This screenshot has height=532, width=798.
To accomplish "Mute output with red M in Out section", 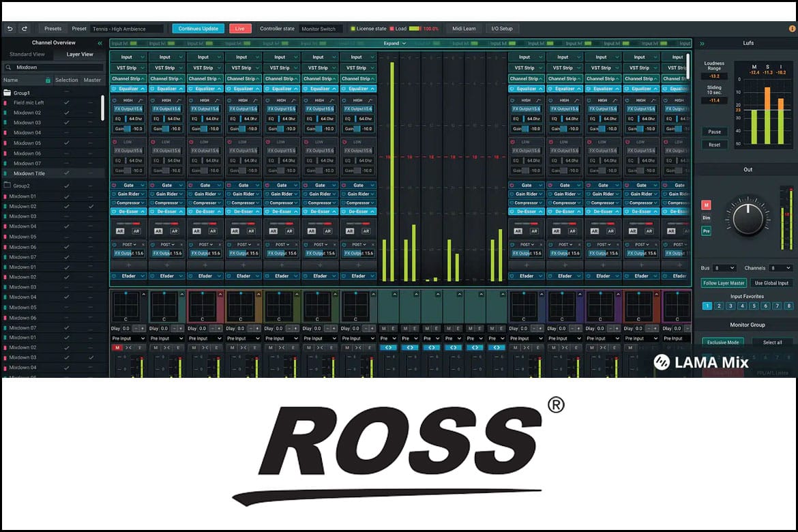I will pyautogui.click(x=706, y=205).
